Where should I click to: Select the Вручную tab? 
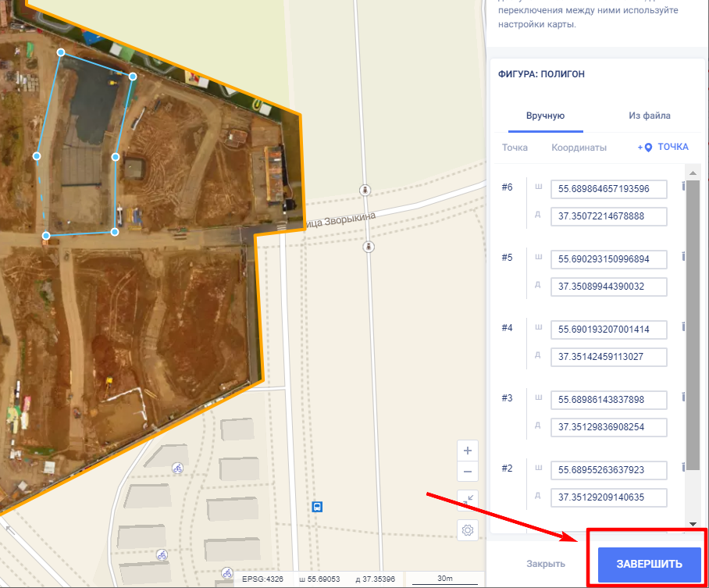545,116
